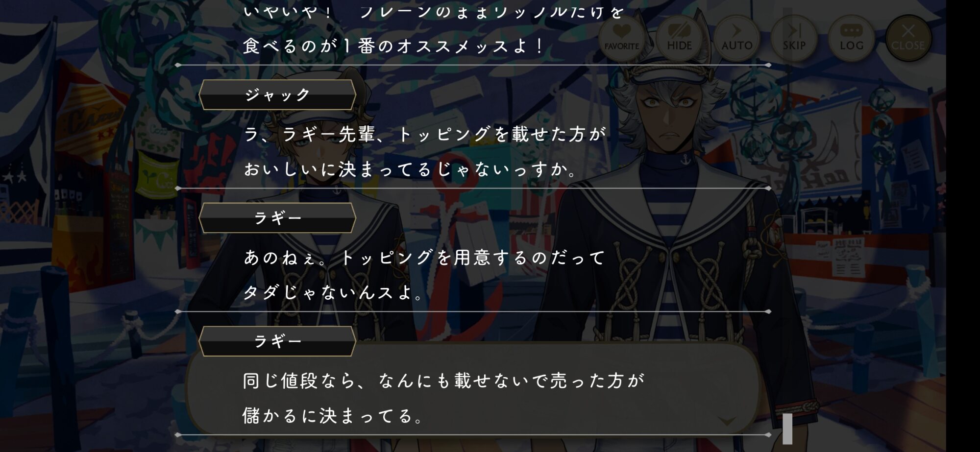Tap the FAVORITE heart icon
Viewport: 980px width, 452px height.
(x=621, y=37)
